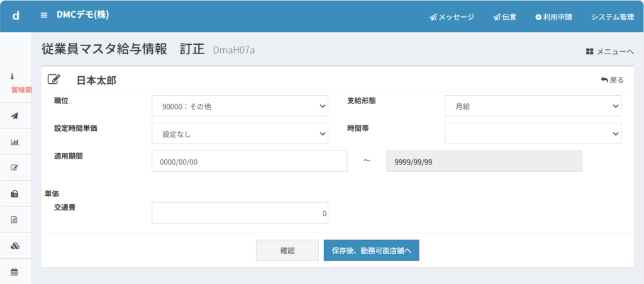Click the calendar sidebar icon
This screenshot has height=284, width=644.
pyautogui.click(x=15, y=272)
